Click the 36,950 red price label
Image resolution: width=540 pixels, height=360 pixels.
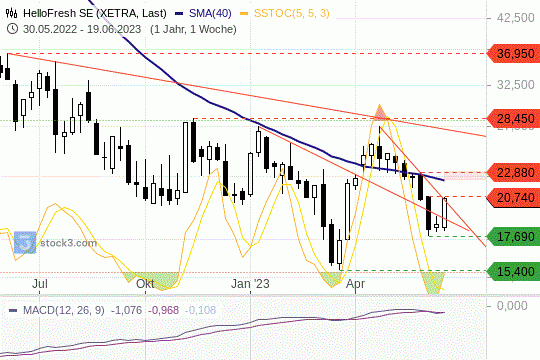[513, 54]
